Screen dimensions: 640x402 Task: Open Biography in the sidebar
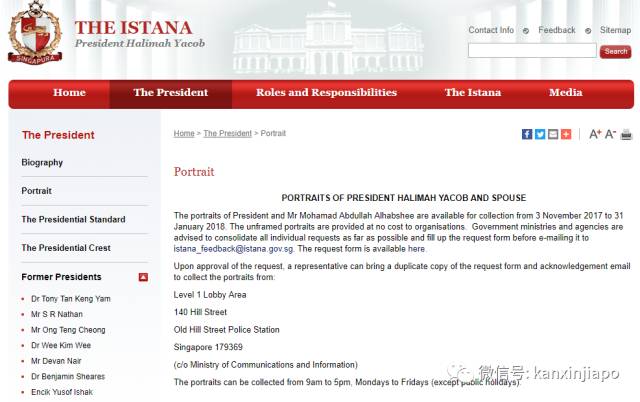(42, 162)
